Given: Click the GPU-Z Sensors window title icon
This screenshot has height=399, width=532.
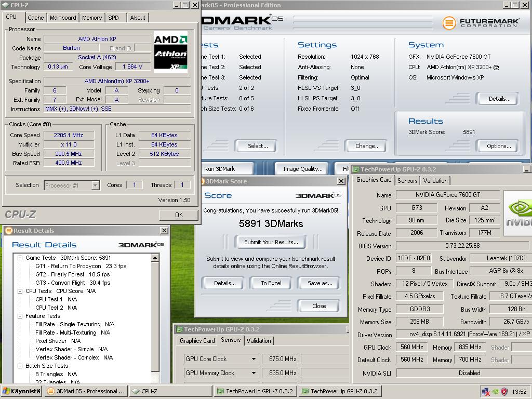Looking at the screenshot, I should [x=179, y=329].
